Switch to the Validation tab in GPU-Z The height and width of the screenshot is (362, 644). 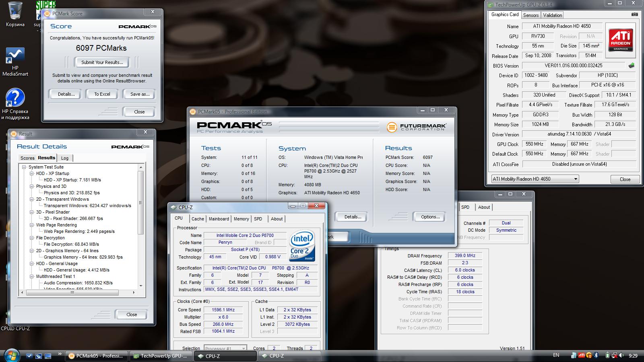(553, 15)
